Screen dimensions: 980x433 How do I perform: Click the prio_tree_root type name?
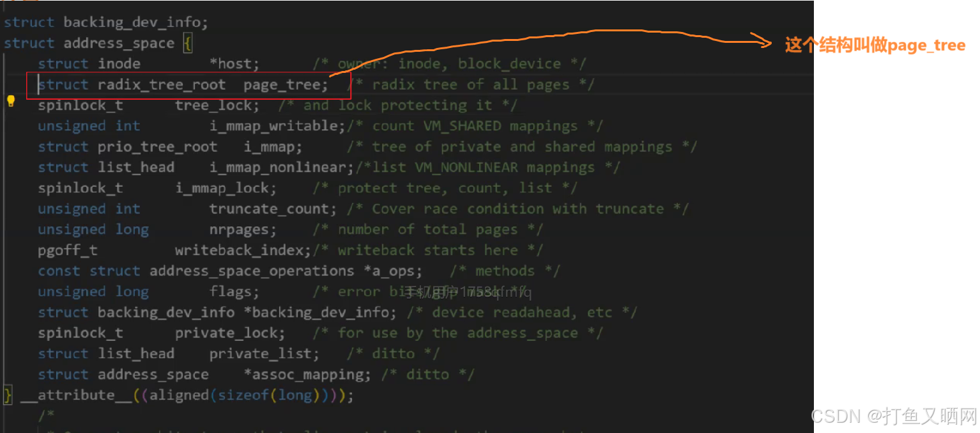(x=157, y=147)
